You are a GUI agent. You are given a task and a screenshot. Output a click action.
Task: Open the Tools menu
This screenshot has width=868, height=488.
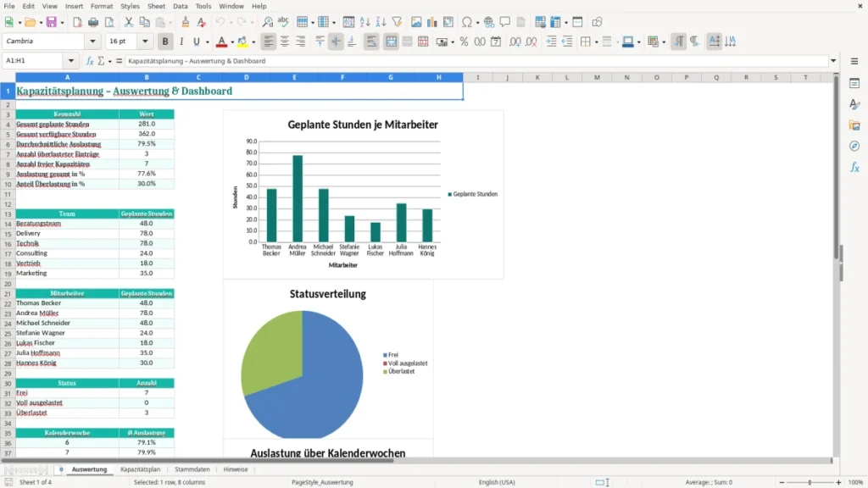coord(203,6)
